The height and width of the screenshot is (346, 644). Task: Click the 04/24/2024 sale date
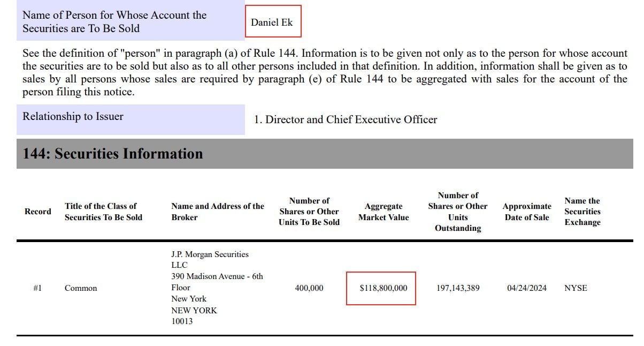[526, 288]
